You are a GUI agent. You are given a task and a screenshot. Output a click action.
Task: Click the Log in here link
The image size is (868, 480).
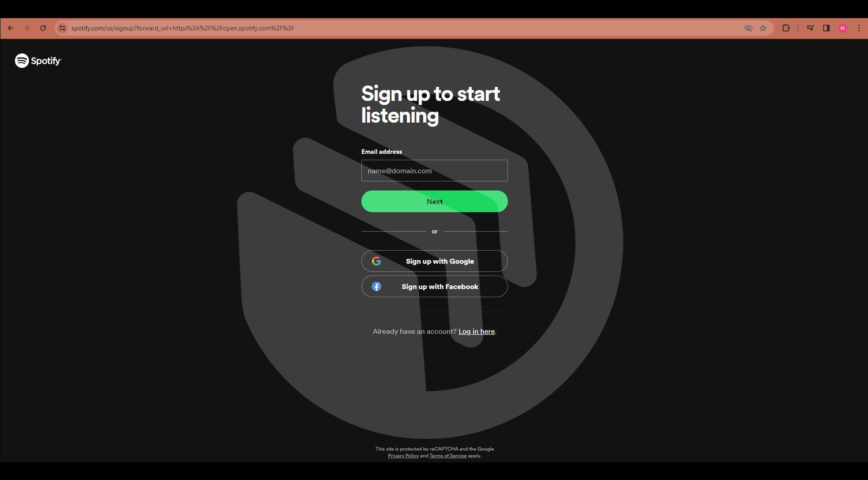click(477, 331)
